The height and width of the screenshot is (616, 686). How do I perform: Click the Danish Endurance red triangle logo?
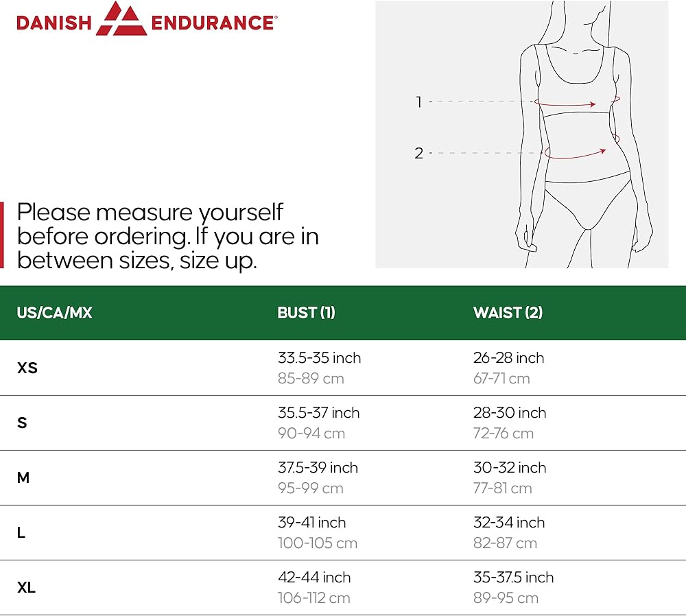click(x=121, y=19)
